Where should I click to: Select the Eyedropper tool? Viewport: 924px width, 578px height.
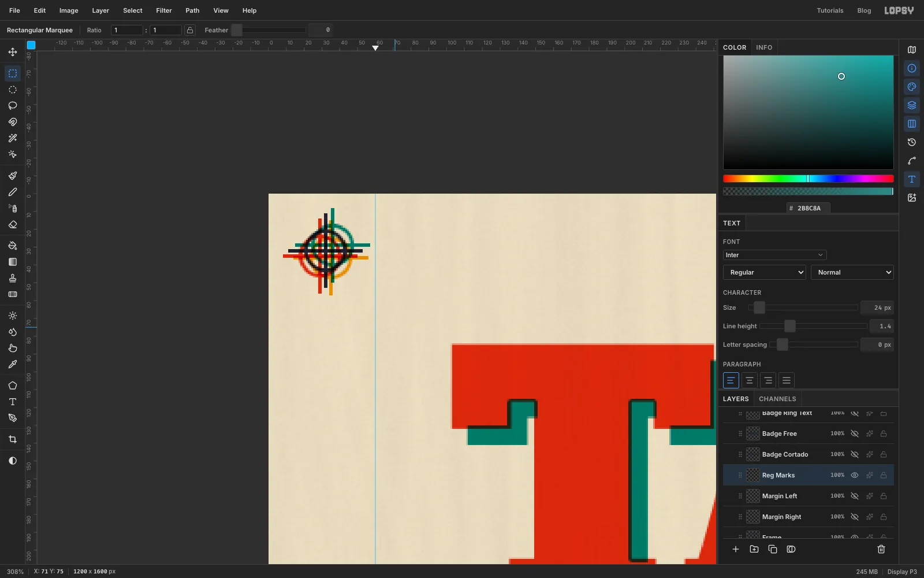click(x=13, y=364)
